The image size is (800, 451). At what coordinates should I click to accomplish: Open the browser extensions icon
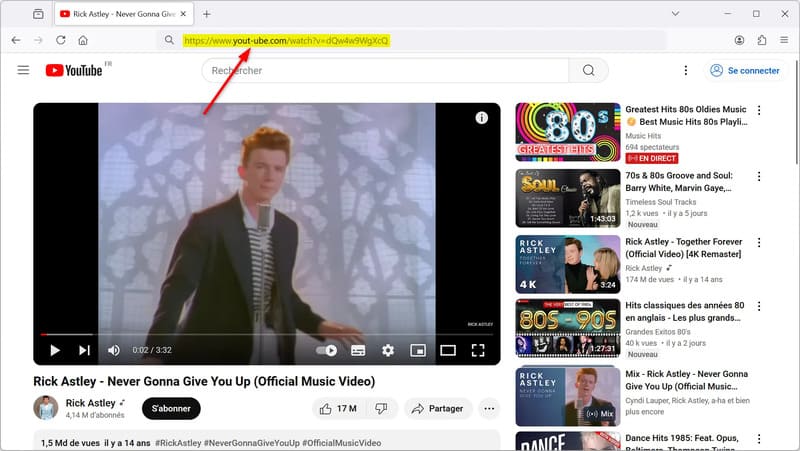(x=762, y=40)
